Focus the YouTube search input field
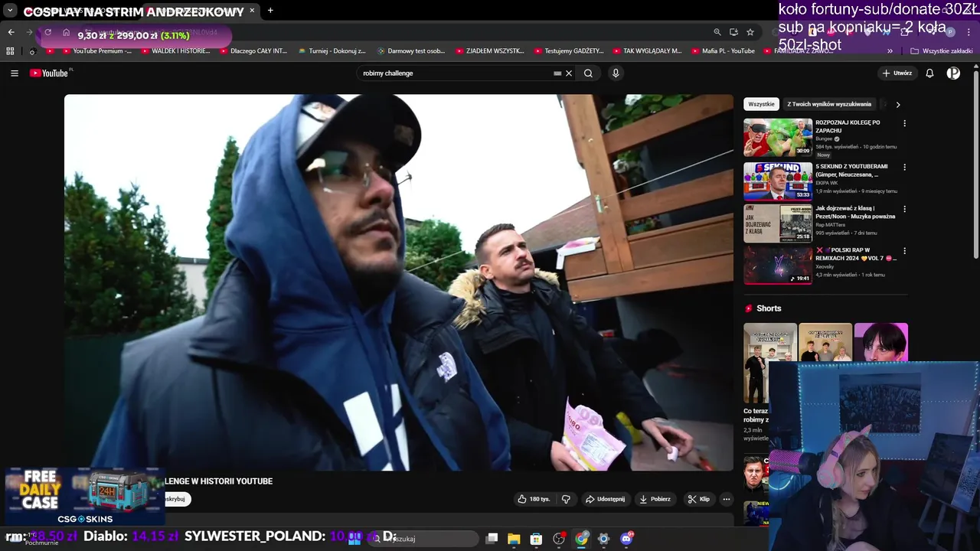Viewport: 980px width, 551px height. (457, 73)
